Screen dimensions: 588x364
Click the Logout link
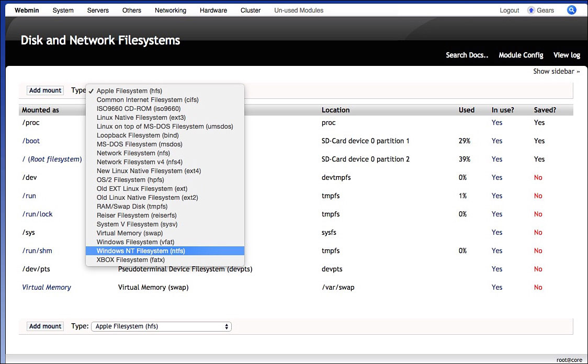509,10
